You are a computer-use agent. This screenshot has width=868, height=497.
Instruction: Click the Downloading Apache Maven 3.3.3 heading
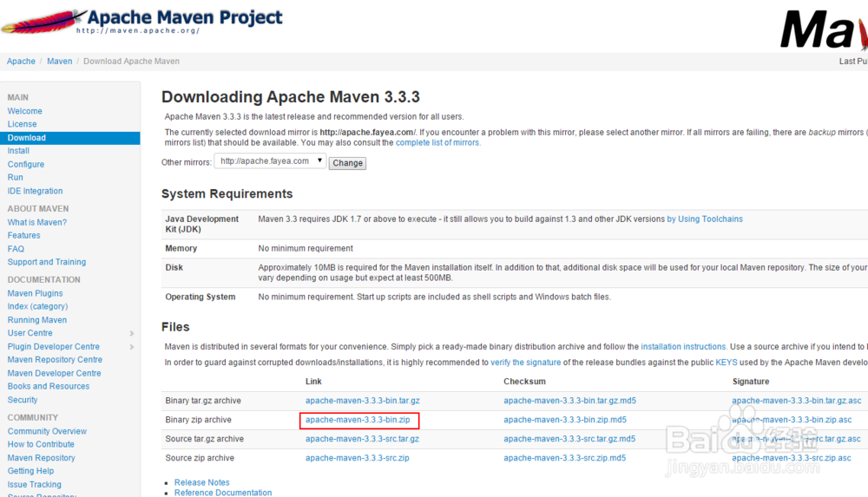[291, 97]
